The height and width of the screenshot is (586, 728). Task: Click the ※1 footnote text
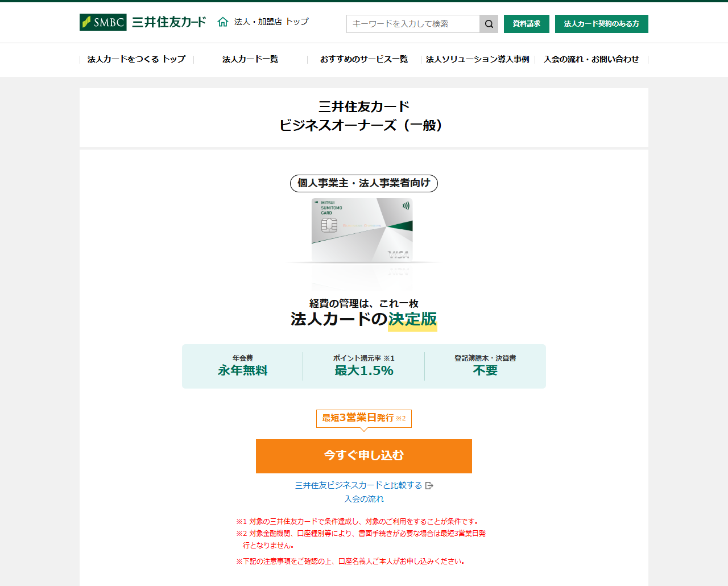tap(358, 521)
